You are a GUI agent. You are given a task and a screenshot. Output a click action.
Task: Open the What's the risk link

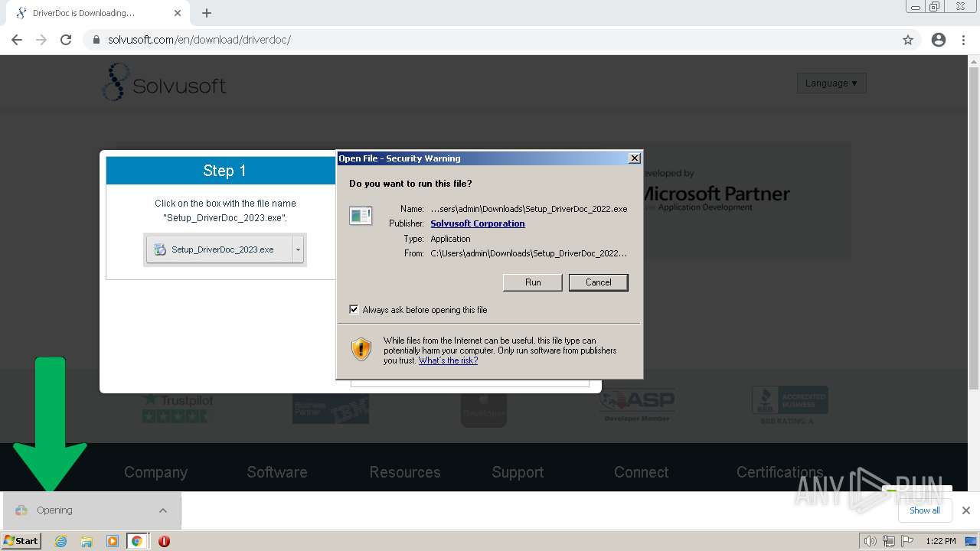(448, 360)
